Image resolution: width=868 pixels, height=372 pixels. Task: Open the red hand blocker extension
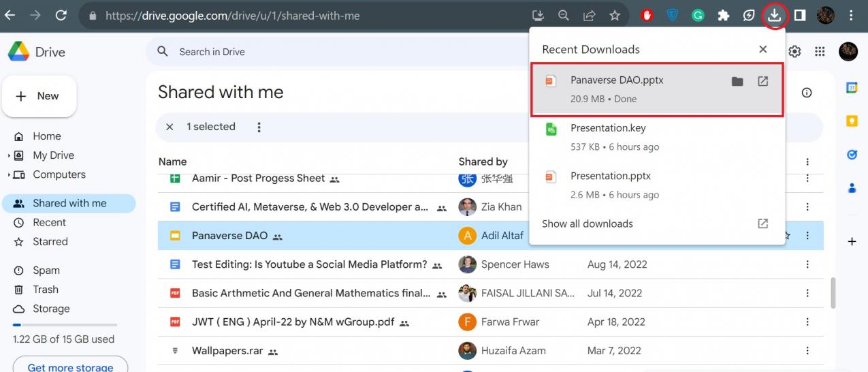coord(647,15)
